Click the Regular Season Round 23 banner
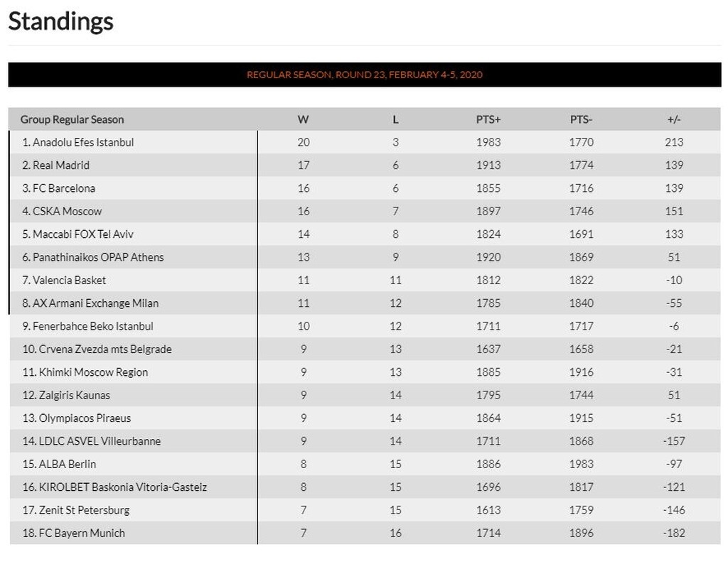Image resolution: width=728 pixels, height=569 pixels. click(x=364, y=75)
